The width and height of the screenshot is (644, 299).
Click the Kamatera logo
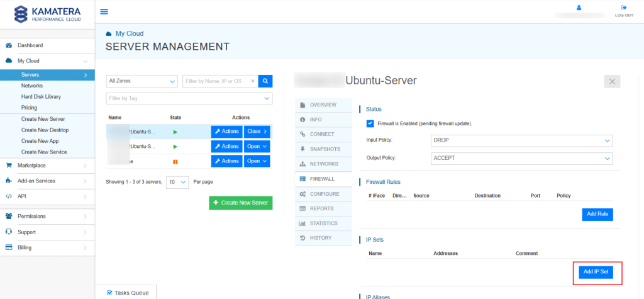tap(48, 14)
